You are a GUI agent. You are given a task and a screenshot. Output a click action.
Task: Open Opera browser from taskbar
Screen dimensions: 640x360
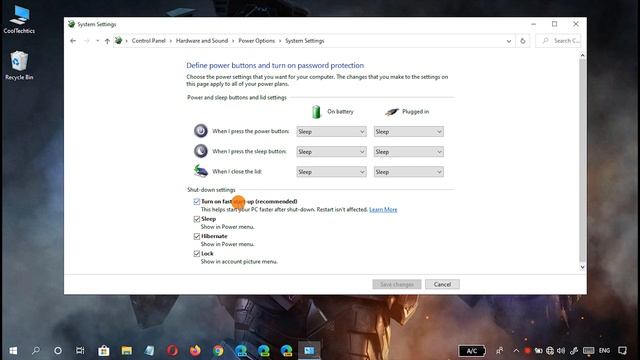click(x=172, y=351)
